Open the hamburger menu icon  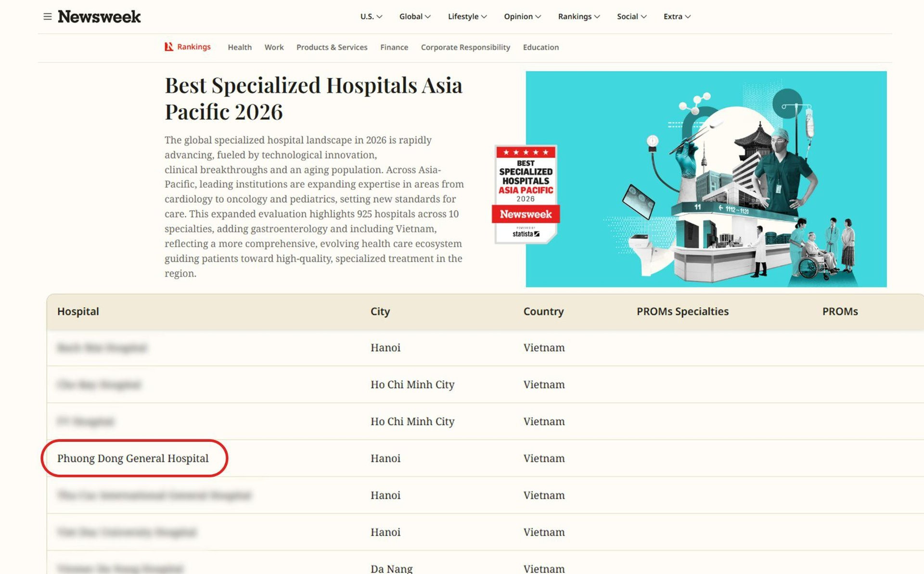pyautogui.click(x=47, y=17)
